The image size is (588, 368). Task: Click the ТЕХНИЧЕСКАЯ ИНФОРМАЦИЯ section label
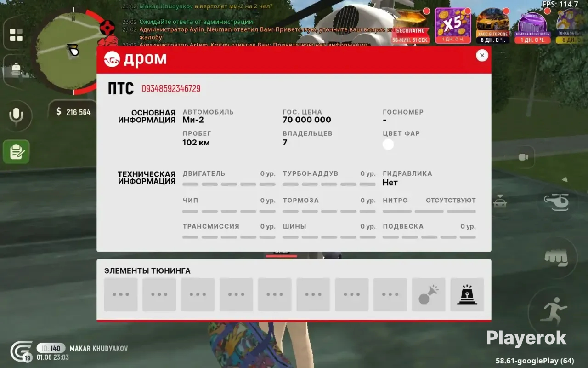pyautogui.click(x=147, y=178)
